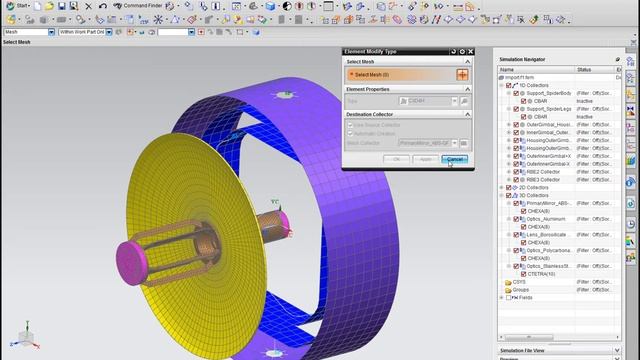Click the blue shaded cube rendering icon
This screenshot has height=360, width=640.
[x=270, y=6]
